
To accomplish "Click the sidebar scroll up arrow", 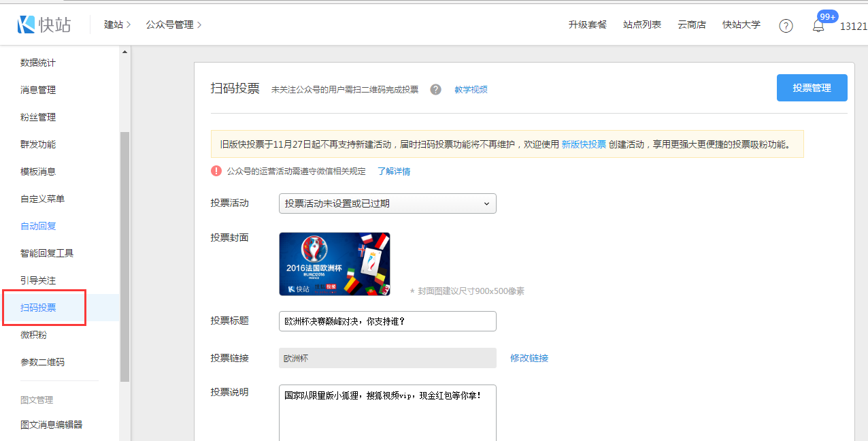I will (x=124, y=52).
